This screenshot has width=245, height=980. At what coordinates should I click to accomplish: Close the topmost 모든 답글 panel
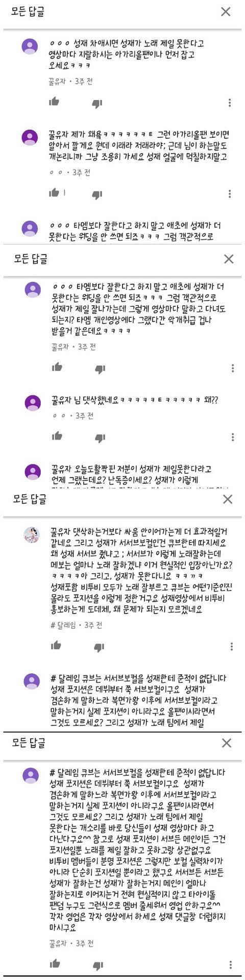226,11
